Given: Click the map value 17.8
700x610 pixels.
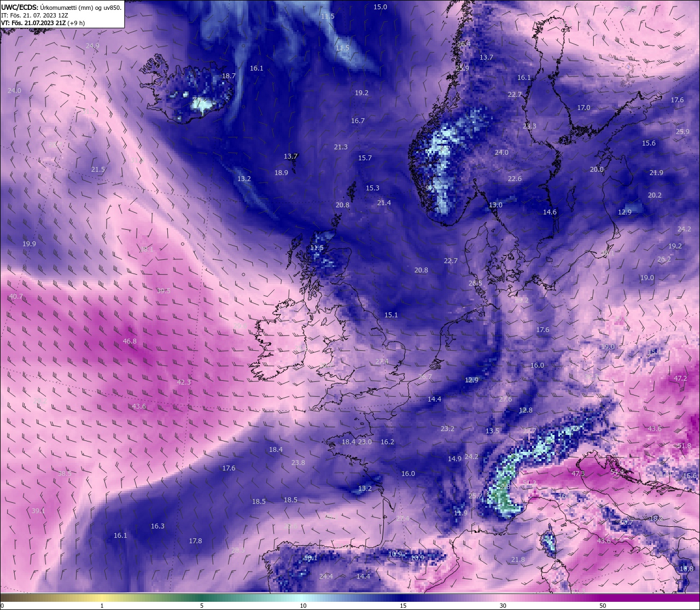Looking at the screenshot, I should (x=195, y=541).
